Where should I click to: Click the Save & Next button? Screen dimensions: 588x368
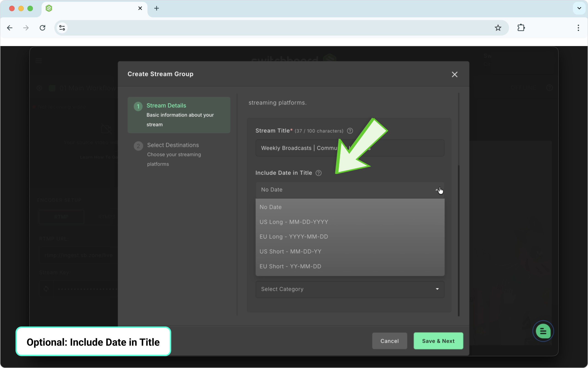pyautogui.click(x=438, y=341)
